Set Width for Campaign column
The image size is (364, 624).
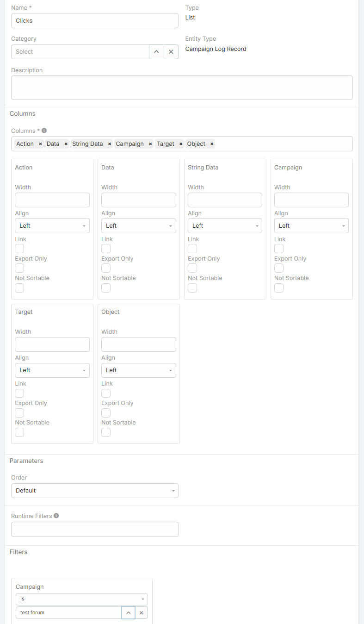tap(311, 200)
